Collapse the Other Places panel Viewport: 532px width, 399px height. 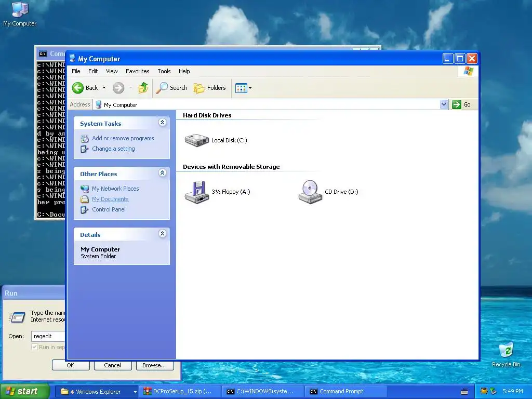click(x=162, y=172)
